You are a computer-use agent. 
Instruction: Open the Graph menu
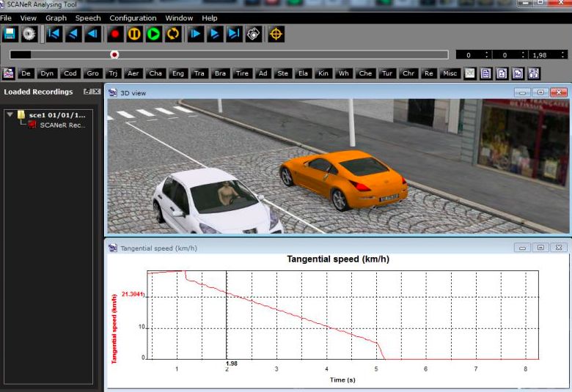click(x=56, y=18)
